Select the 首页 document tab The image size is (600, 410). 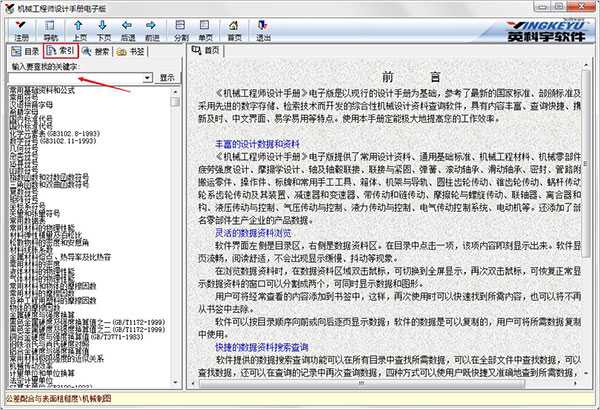pyautogui.click(x=208, y=50)
